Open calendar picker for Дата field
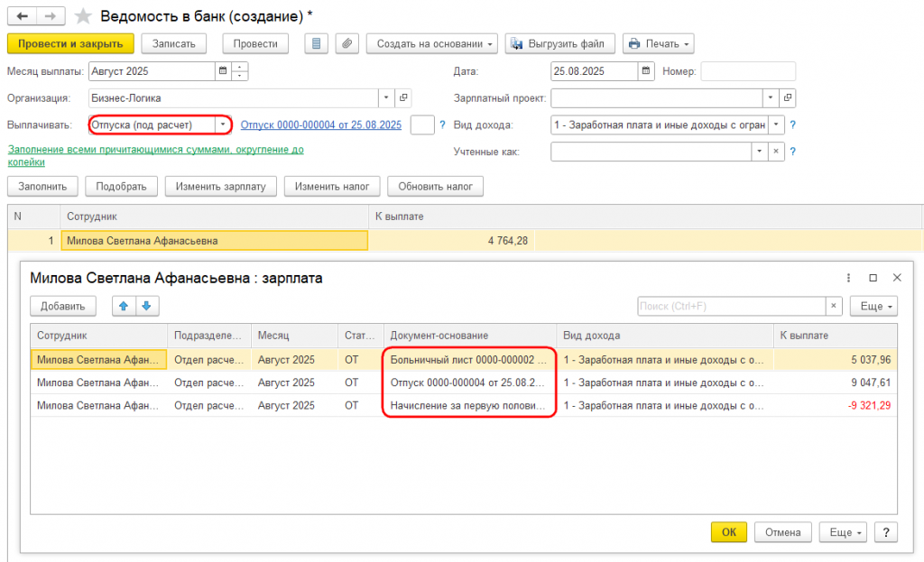 [x=646, y=71]
